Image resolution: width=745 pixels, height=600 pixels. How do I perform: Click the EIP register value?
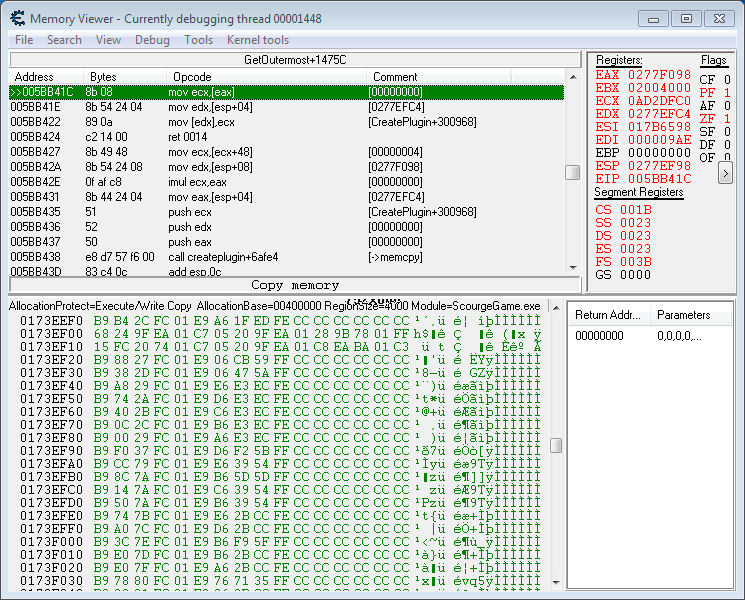click(x=658, y=179)
